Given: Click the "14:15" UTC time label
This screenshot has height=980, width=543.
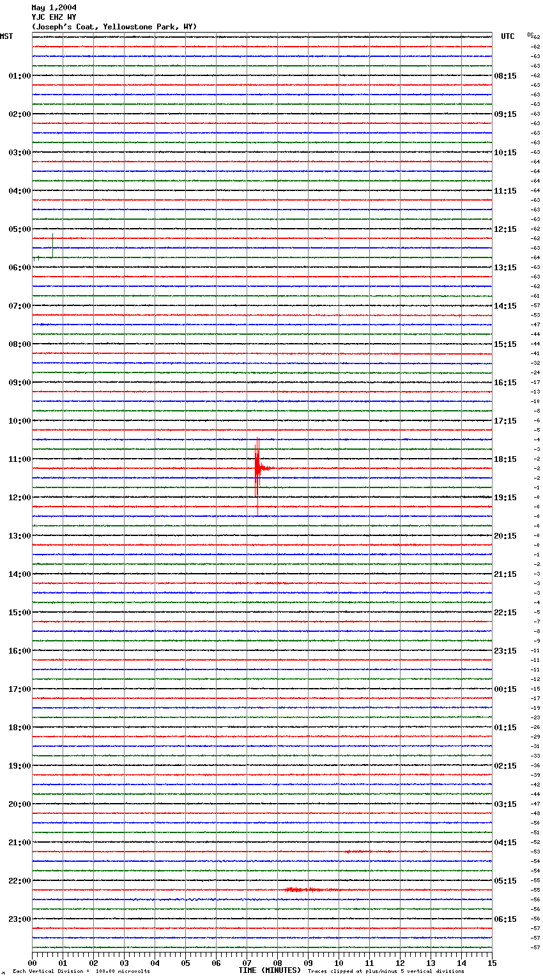Looking at the screenshot, I should (505, 306).
